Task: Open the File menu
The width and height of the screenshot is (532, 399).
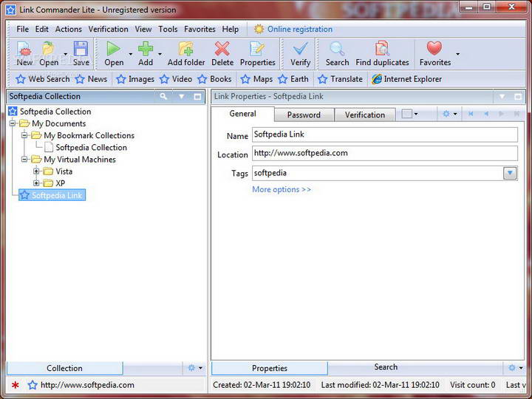Action: point(22,29)
